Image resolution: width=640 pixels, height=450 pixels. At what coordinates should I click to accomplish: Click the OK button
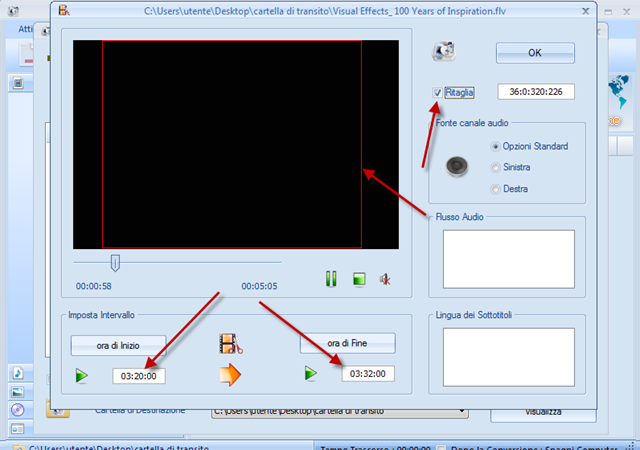[x=535, y=53]
